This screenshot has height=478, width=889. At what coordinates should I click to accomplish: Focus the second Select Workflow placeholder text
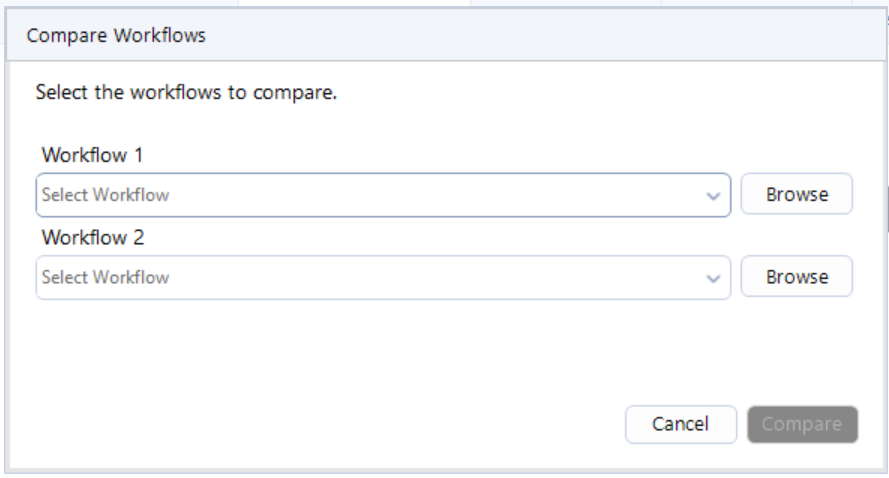[105, 278]
